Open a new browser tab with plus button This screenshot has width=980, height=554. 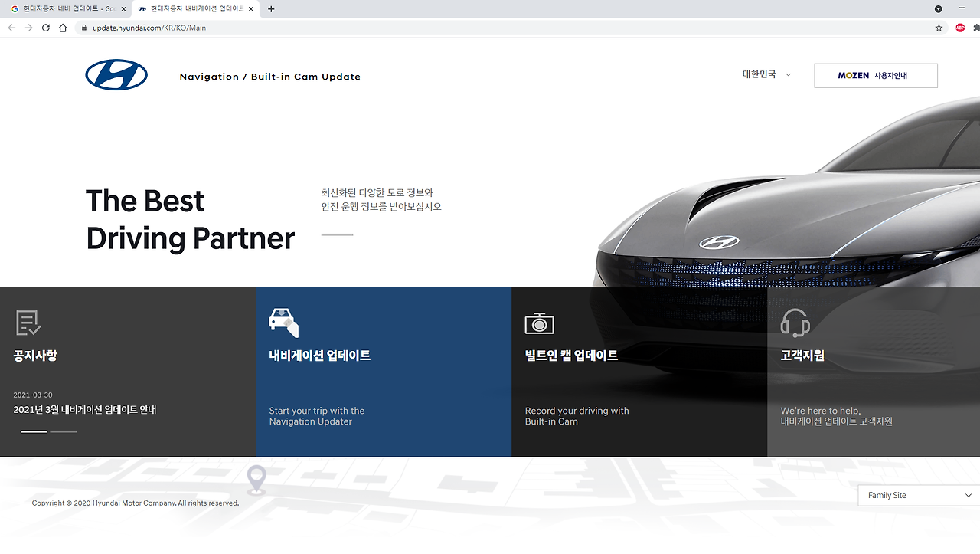point(271,8)
